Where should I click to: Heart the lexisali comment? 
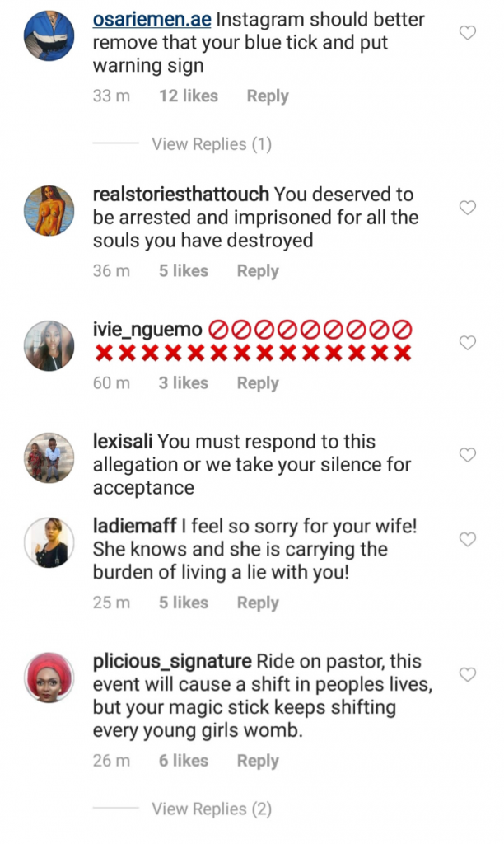tap(467, 455)
